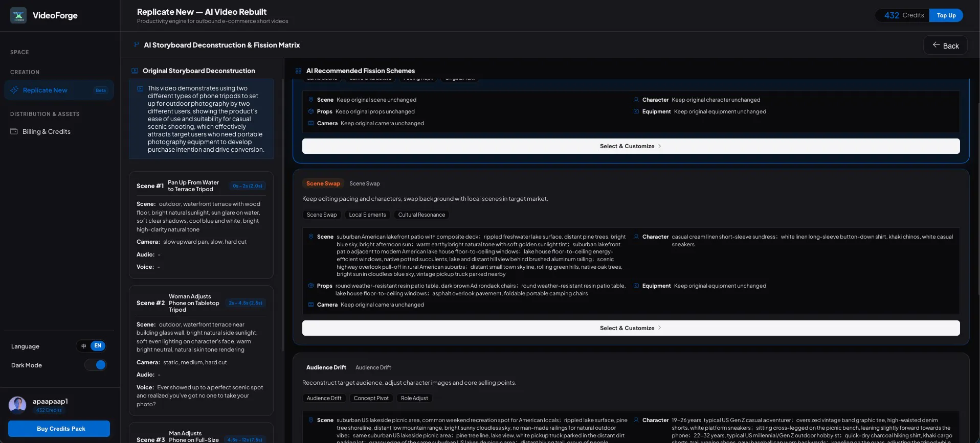This screenshot has height=443, width=980.
Task: Switch language to Chinese
Action: point(84,346)
